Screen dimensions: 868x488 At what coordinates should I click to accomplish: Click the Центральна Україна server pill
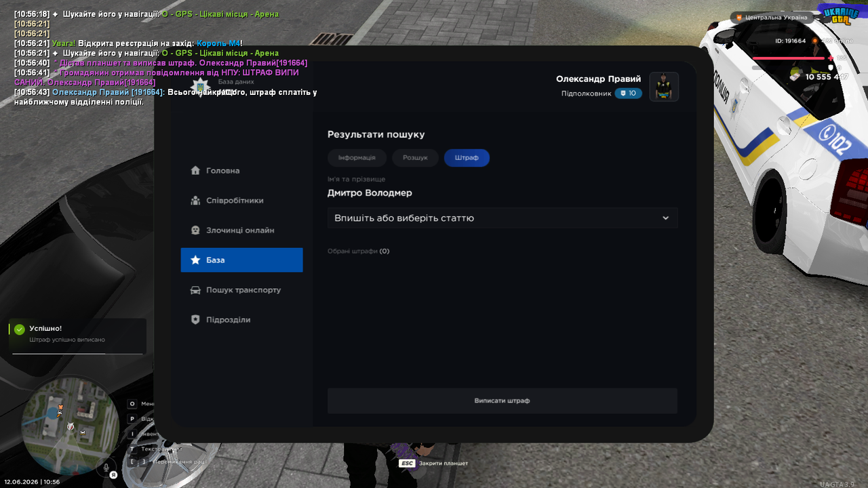[x=772, y=18]
